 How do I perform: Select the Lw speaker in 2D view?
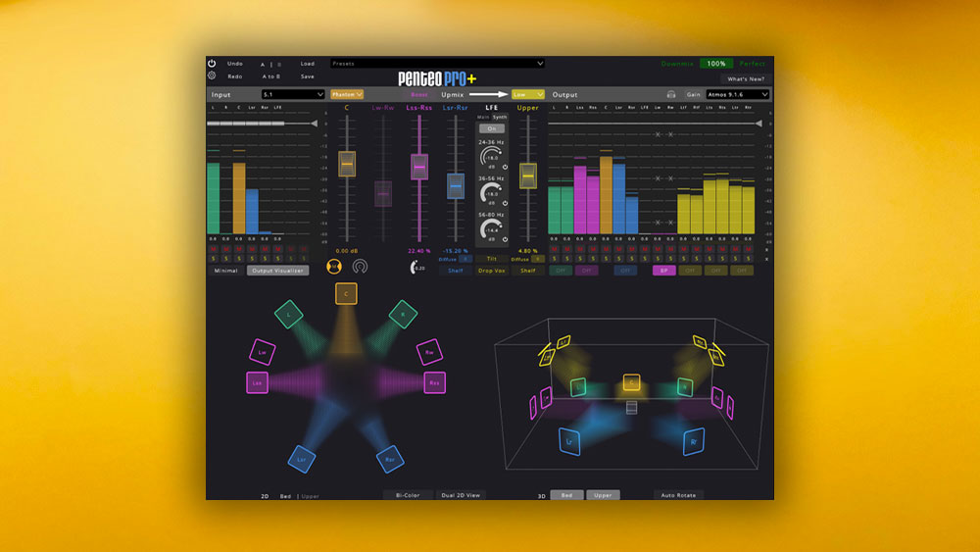tap(263, 352)
